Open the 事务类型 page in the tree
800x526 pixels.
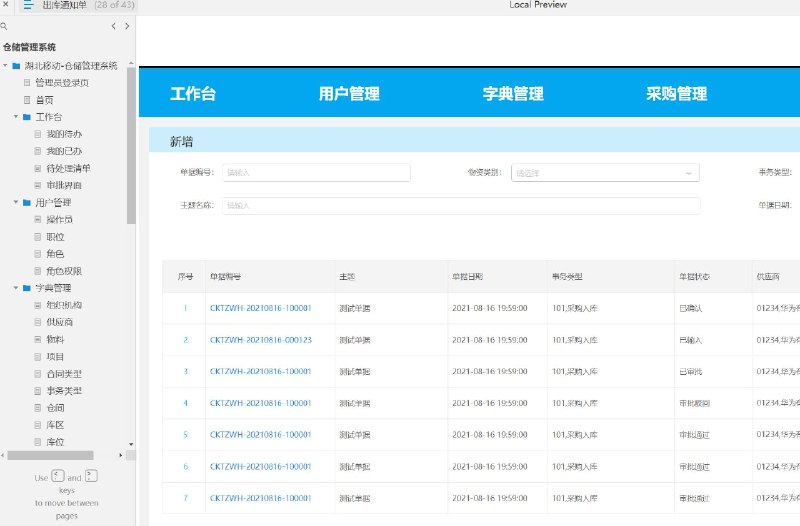pos(64,391)
